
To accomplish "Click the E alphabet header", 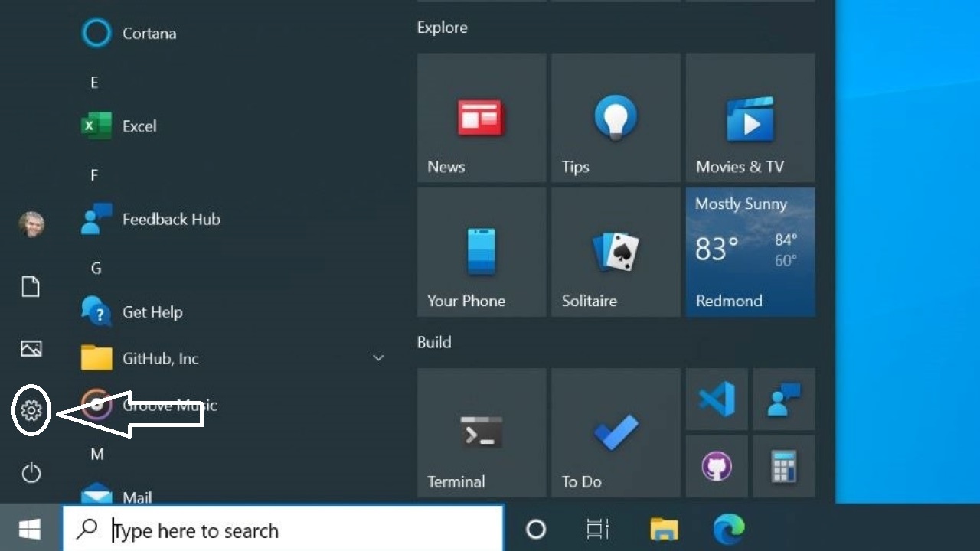I will 93,83.
